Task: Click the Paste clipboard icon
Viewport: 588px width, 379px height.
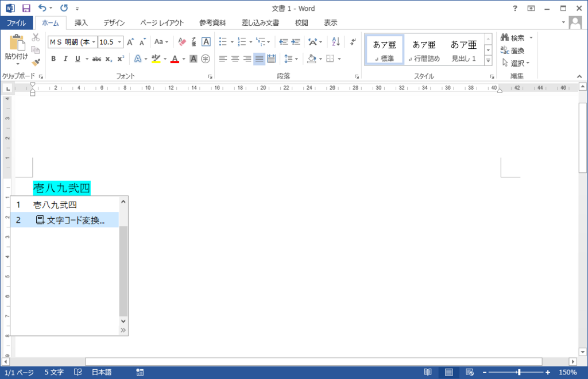Action: click(17, 42)
